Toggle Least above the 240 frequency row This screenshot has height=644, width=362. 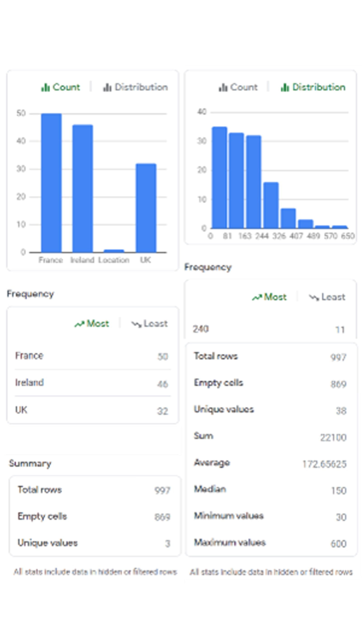pos(327,297)
